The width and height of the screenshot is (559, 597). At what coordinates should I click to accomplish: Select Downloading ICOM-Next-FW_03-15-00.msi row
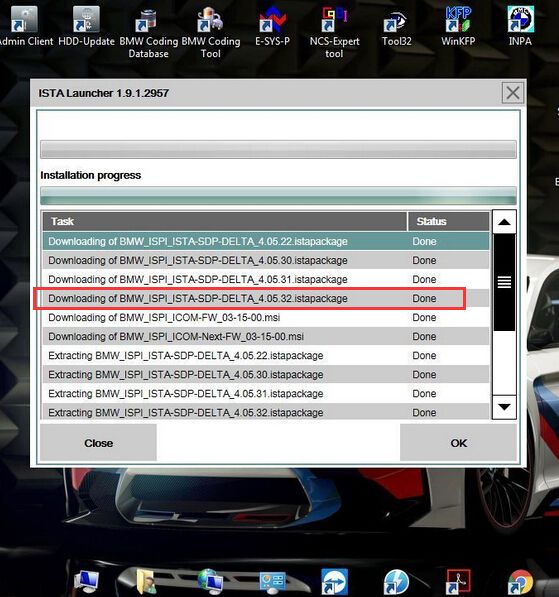266,337
